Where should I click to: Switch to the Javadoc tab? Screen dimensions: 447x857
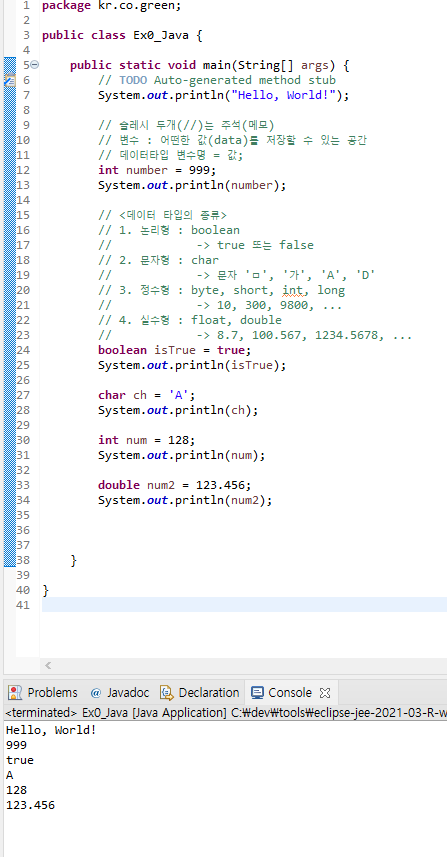[120, 692]
